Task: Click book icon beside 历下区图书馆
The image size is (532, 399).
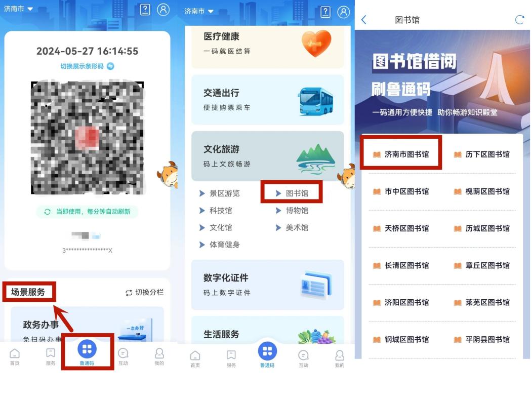Action: [458, 155]
